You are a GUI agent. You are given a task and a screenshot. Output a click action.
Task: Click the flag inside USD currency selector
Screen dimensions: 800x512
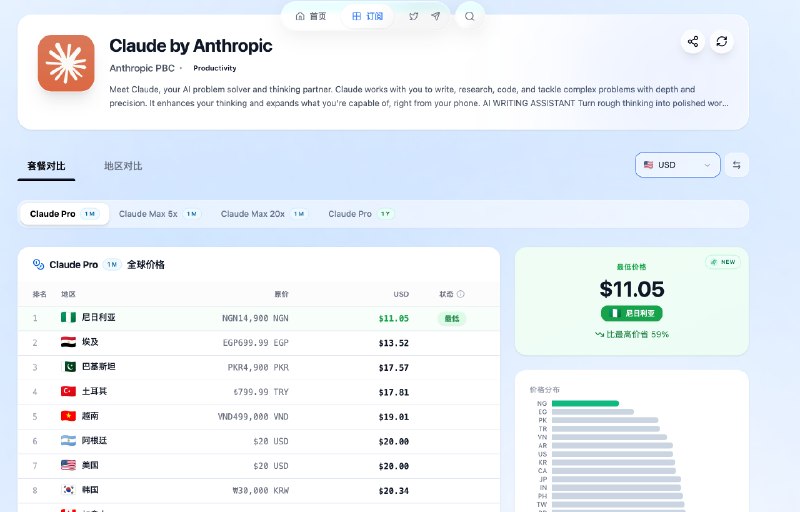(x=648, y=165)
